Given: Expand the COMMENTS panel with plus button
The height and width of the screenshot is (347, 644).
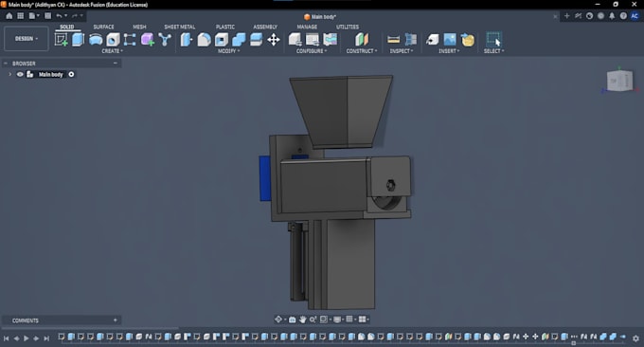Looking at the screenshot, I should click(x=115, y=320).
